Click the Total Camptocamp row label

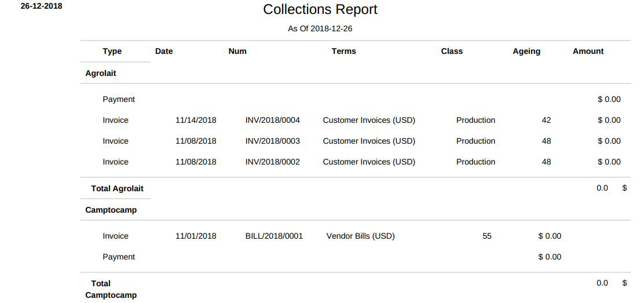pyautogui.click(x=111, y=290)
